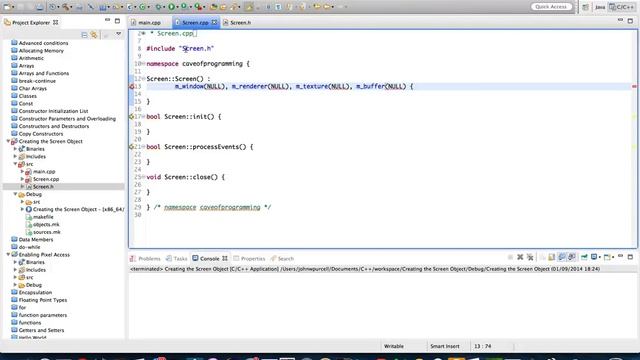Click the warning marker on line 21
The height and width of the screenshot is (360, 640).
[x=131, y=147]
